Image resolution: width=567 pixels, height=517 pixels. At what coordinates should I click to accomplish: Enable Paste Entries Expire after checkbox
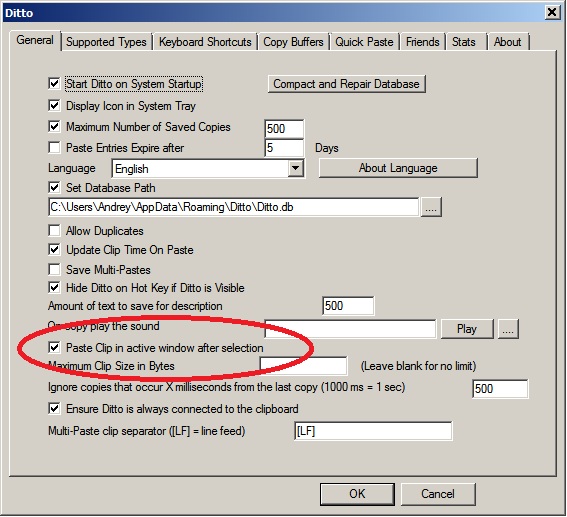[x=54, y=148]
